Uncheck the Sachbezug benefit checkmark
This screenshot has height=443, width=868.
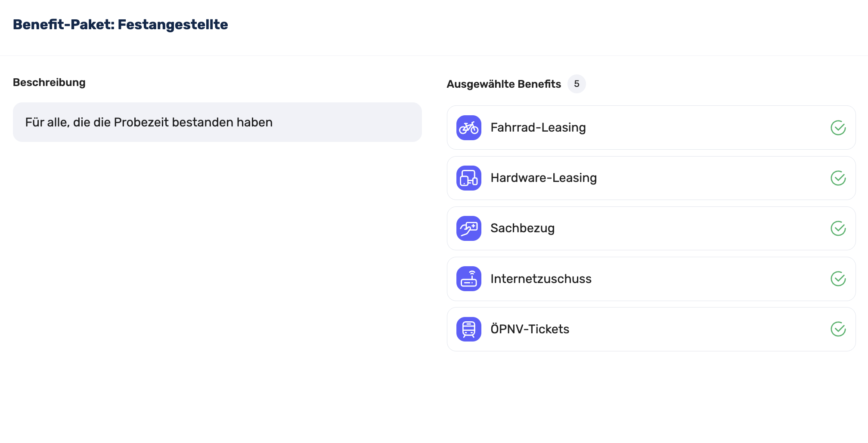click(x=838, y=228)
